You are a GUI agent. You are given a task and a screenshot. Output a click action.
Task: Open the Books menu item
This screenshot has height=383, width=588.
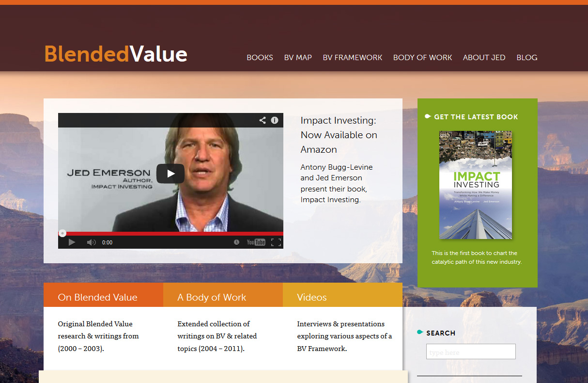(260, 57)
